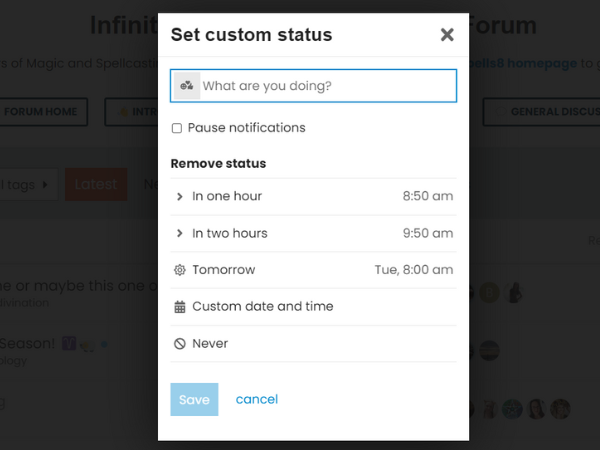Image resolution: width=600 pixels, height=450 pixels.
Task: Select Never to keep status
Action: pyautogui.click(x=211, y=344)
